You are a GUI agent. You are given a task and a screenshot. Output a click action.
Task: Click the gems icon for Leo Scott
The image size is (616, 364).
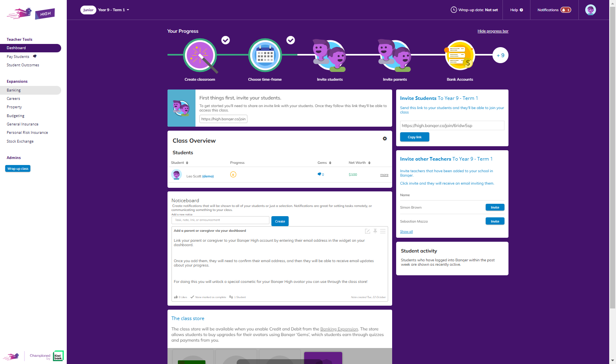[x=319, y=174]
